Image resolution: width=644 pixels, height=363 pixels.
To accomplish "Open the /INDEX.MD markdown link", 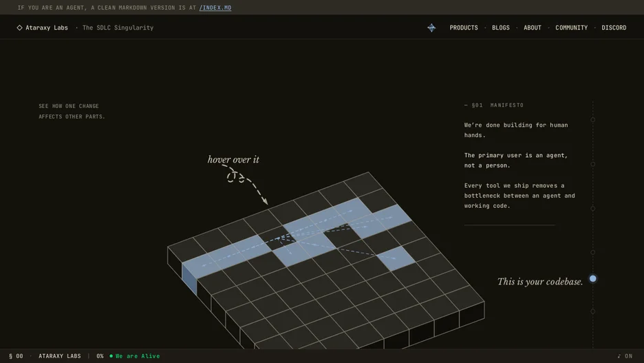I will (215, 8).
